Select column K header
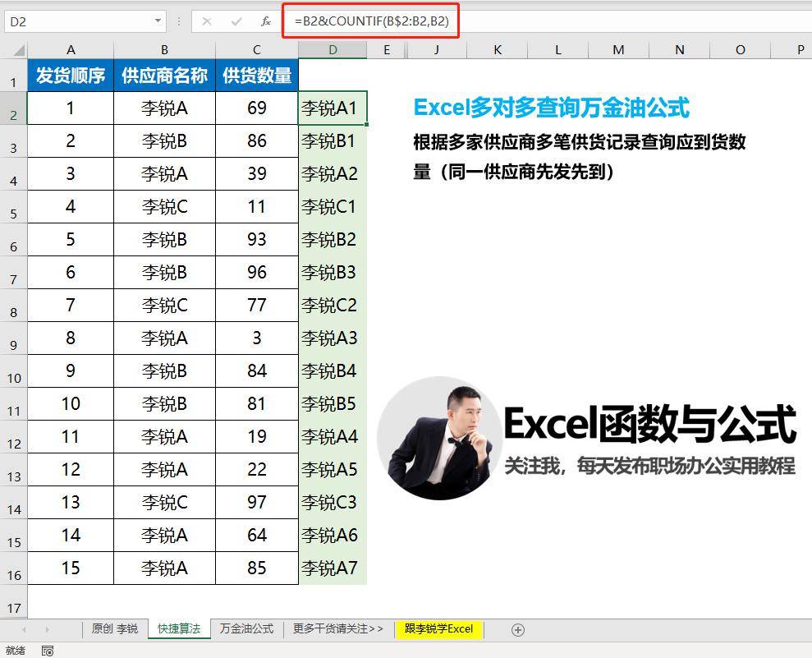Screen dimensions: 812x658 498,50
